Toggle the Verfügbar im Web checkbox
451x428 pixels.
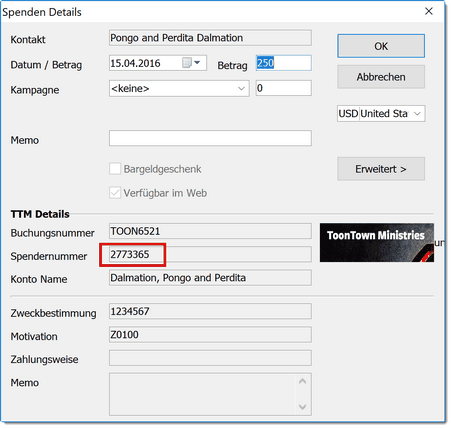115,193
